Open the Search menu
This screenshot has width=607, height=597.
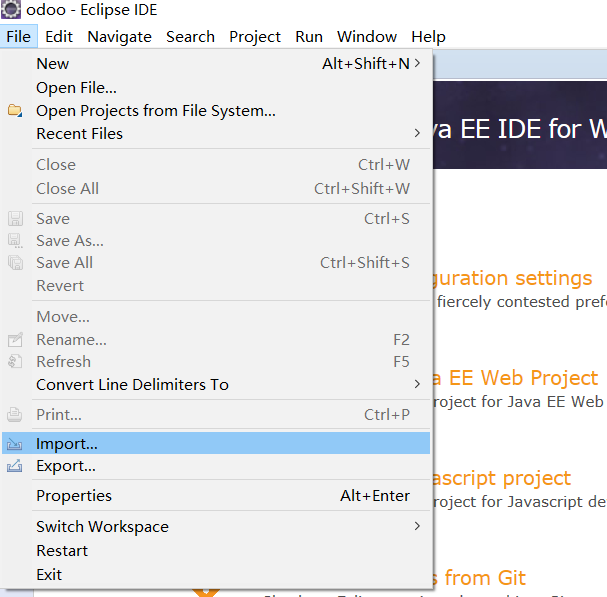click(190, 36)
